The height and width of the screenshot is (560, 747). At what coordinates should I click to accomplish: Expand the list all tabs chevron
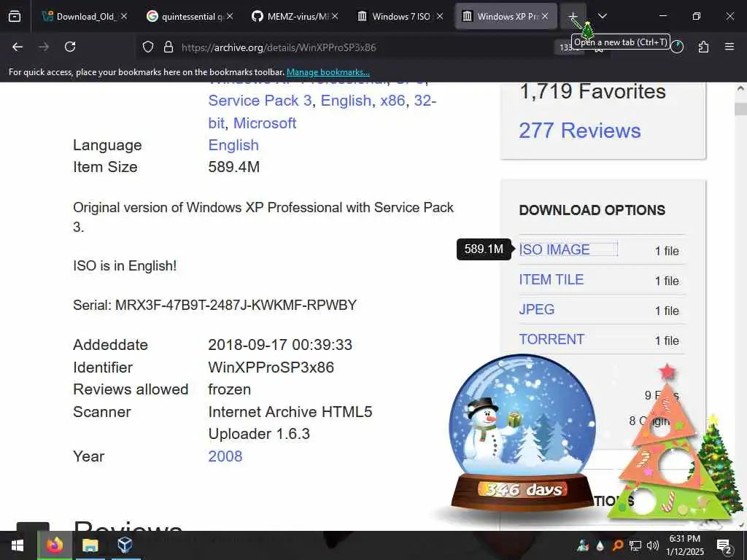[x=602, y=16]
